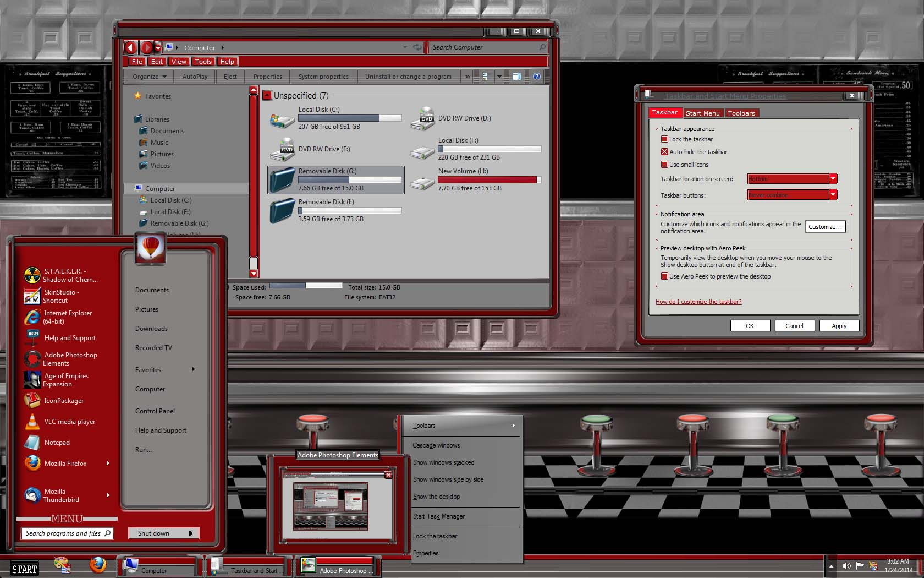This screenshot has height=578, width=924.
Task: Click the paint palette icon on taskbar
Action: click(62, 565)
